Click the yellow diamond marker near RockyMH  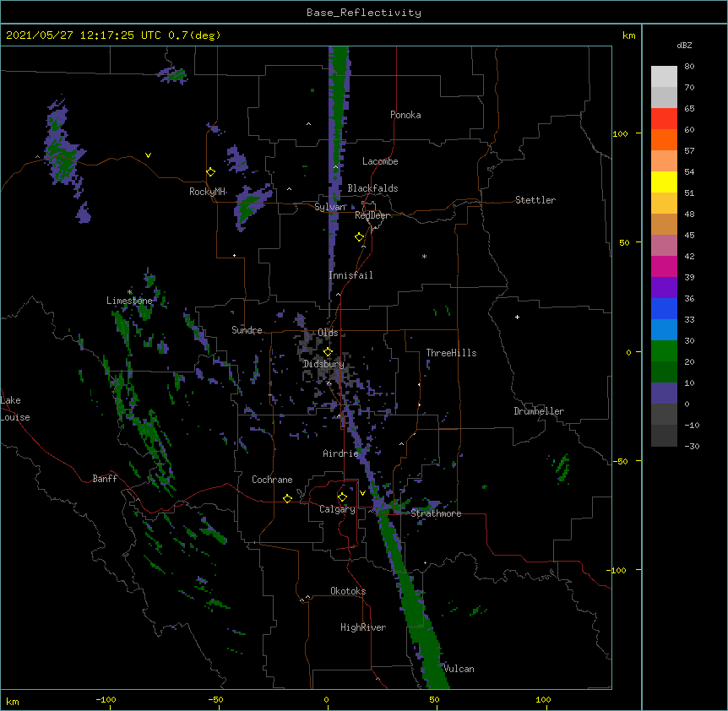pyautogui.click(x=210, y=172)
